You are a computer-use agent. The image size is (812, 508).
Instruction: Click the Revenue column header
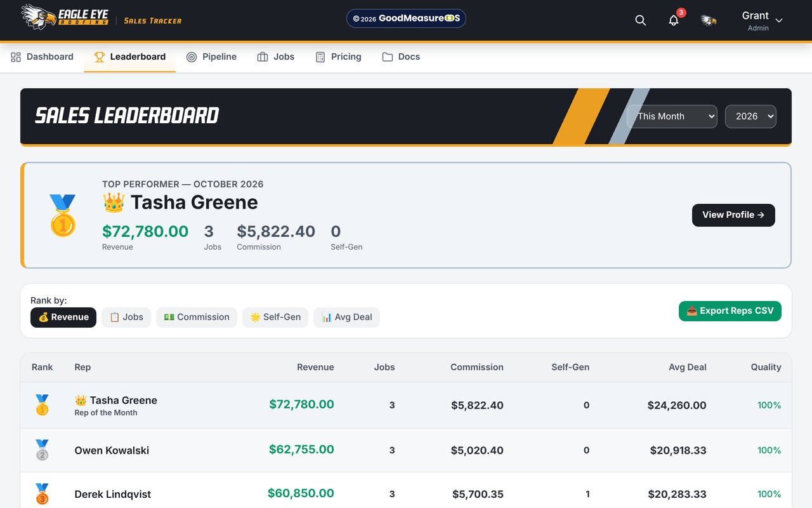[315, 367]
